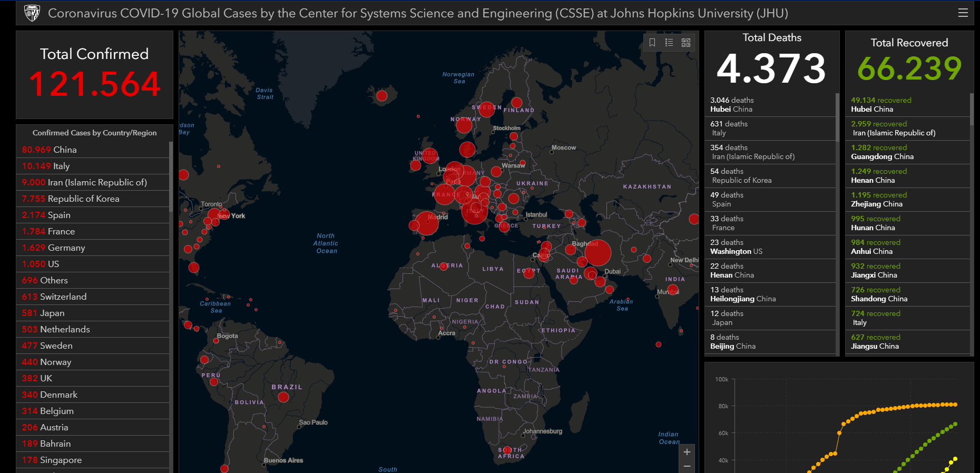Image resolution: width=980 pixels, height=473 pixels.
Task: Select Iran (Islamic Republic of) confirmed row
Action: (93, 182)
